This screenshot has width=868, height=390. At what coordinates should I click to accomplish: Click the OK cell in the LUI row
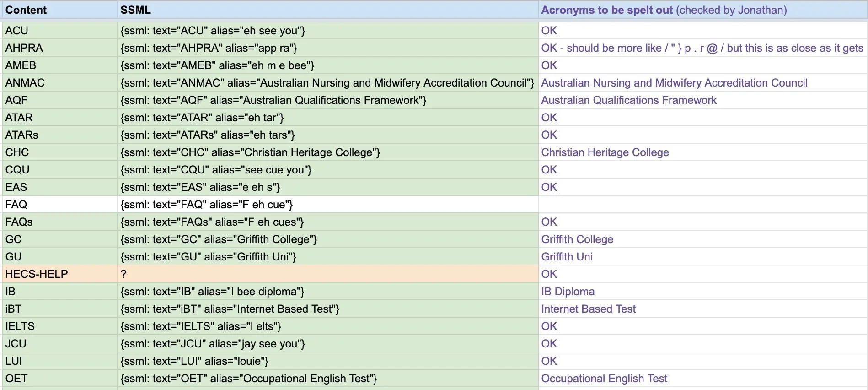(702, 361)
